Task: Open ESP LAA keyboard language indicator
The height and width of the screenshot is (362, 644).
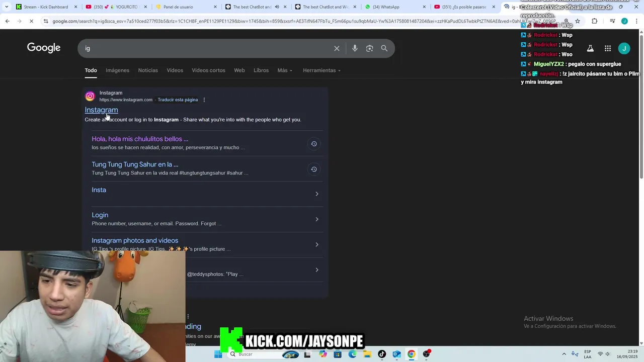Action: (x=588, y=354)
